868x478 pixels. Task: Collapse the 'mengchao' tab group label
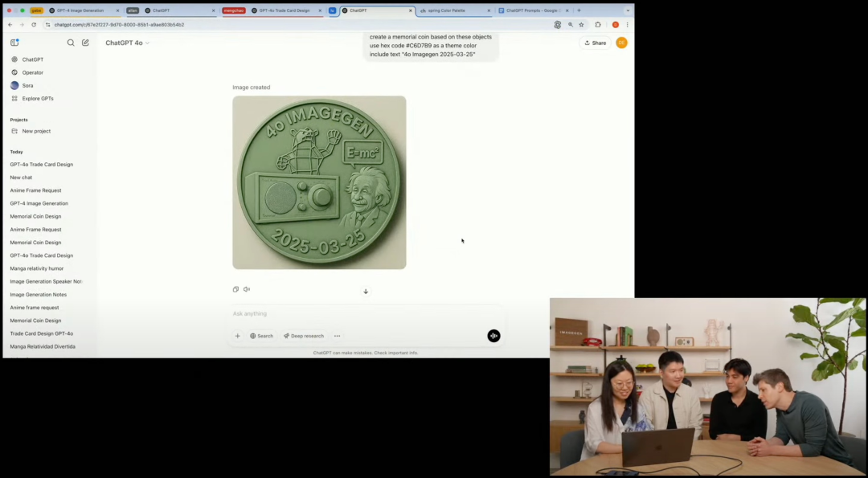click(x=234, y=10)
